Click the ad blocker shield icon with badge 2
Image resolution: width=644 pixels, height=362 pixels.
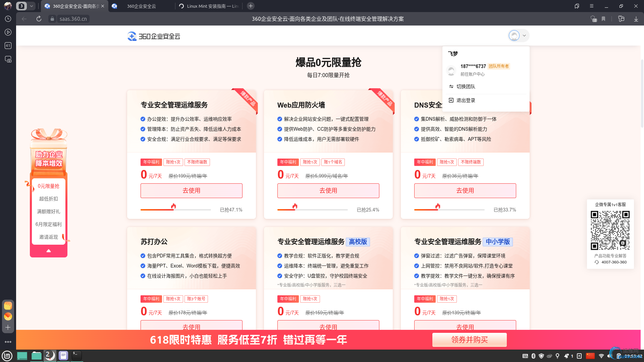click(x=593, y=19)
